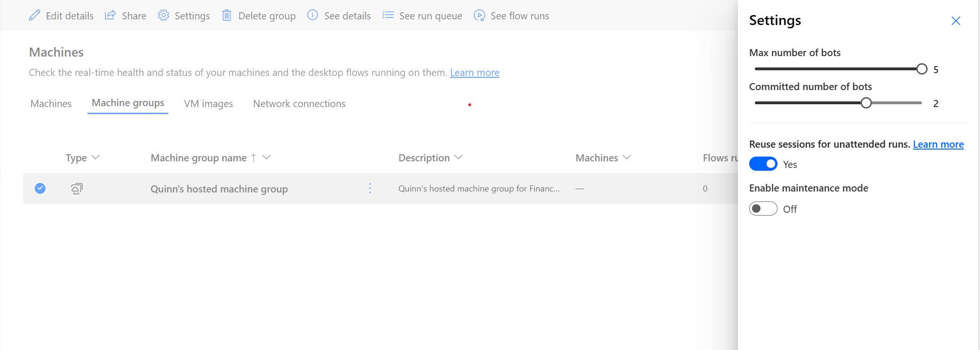Close the Settings panel

pyautogui.click(x=956, y=21)
